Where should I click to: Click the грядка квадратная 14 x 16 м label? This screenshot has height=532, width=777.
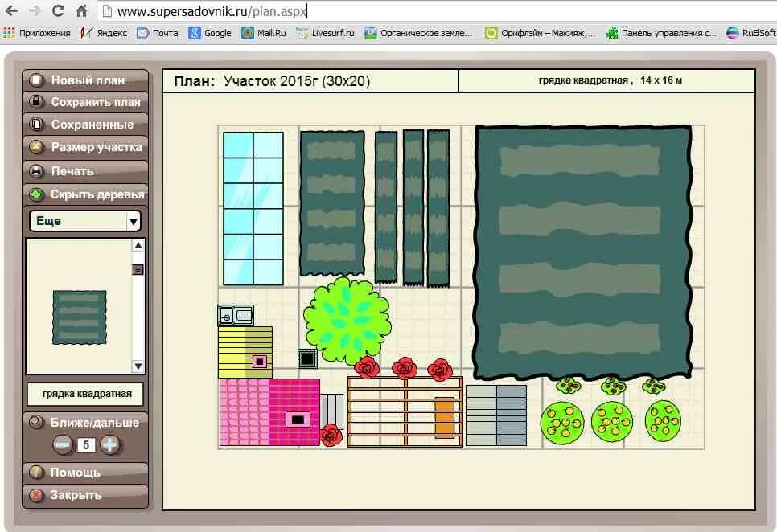click(x=610, y=80)
